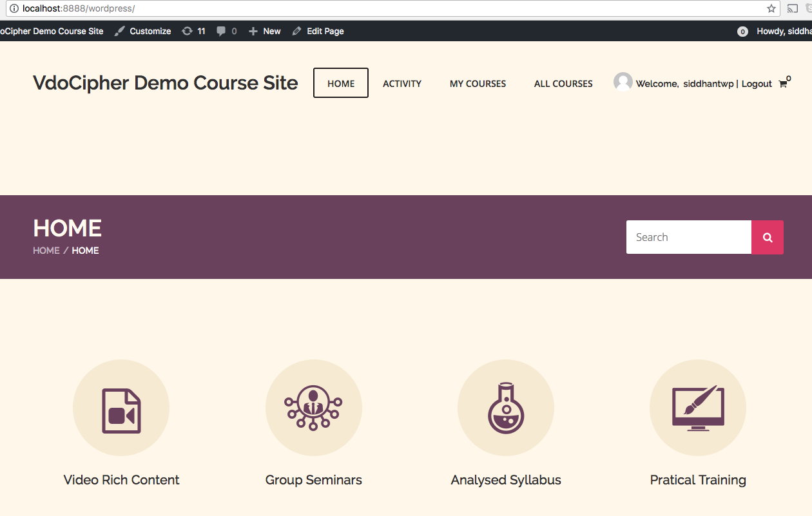Click the Group Seminars heading
Viewport: 812px width, 516px height.
point(313,480)
